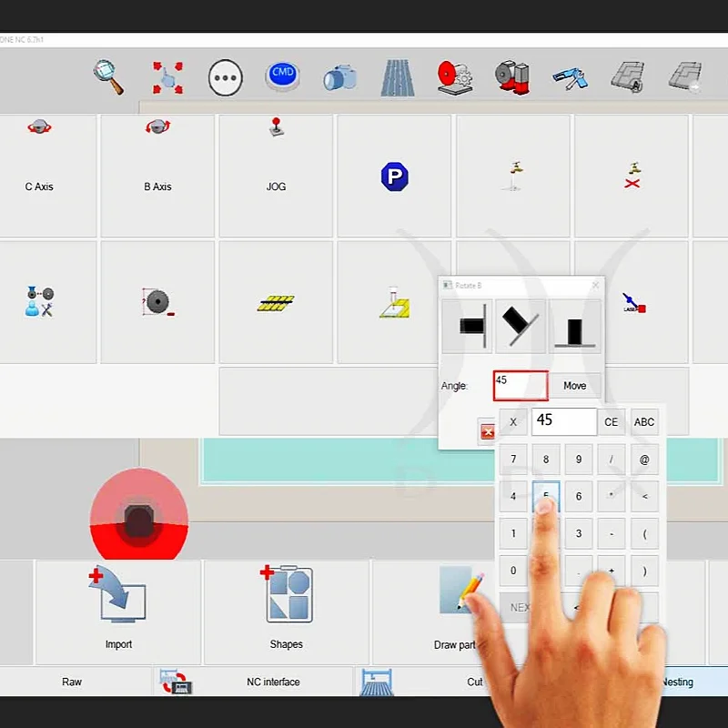Click the saw blade measure icon

(x=157, y=302)
